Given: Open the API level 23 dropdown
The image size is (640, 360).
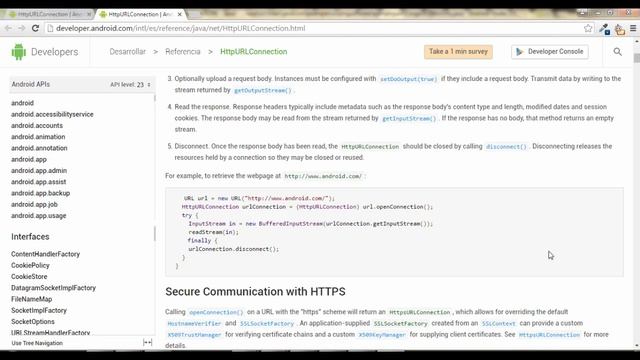Looking at the screenshot, I should 130,84.
